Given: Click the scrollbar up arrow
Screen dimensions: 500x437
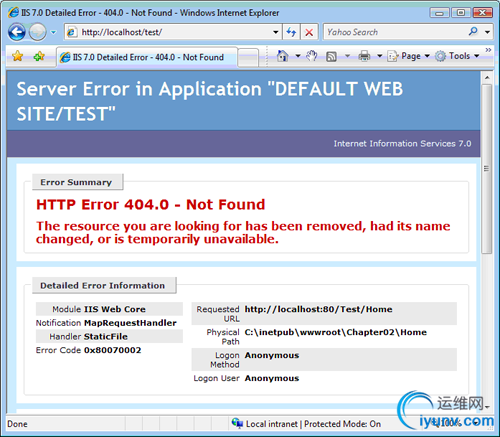Looking at the screenshot, I should click(x=487, y=78).
